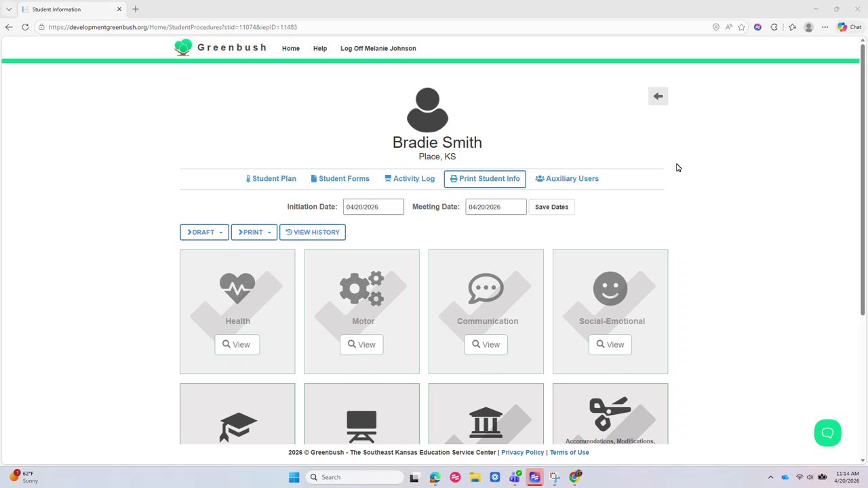
Task: View the Health section
Action: tap(237, 344)
